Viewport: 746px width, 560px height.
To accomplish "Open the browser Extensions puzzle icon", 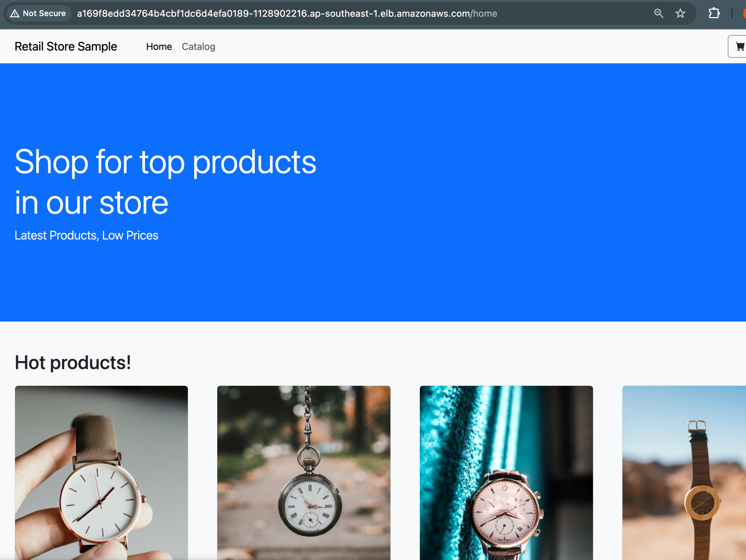I will (714, 13).
